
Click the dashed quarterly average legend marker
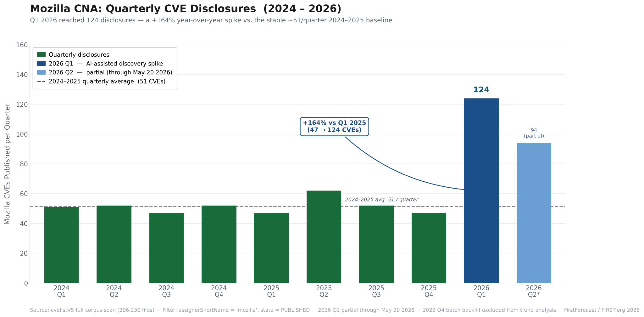(42, 82)
